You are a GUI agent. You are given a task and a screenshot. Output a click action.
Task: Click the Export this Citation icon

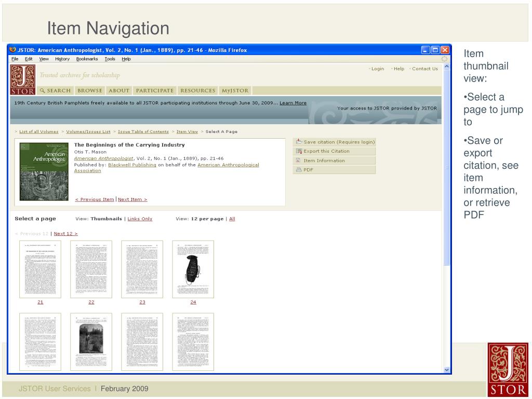coord(299,151)
